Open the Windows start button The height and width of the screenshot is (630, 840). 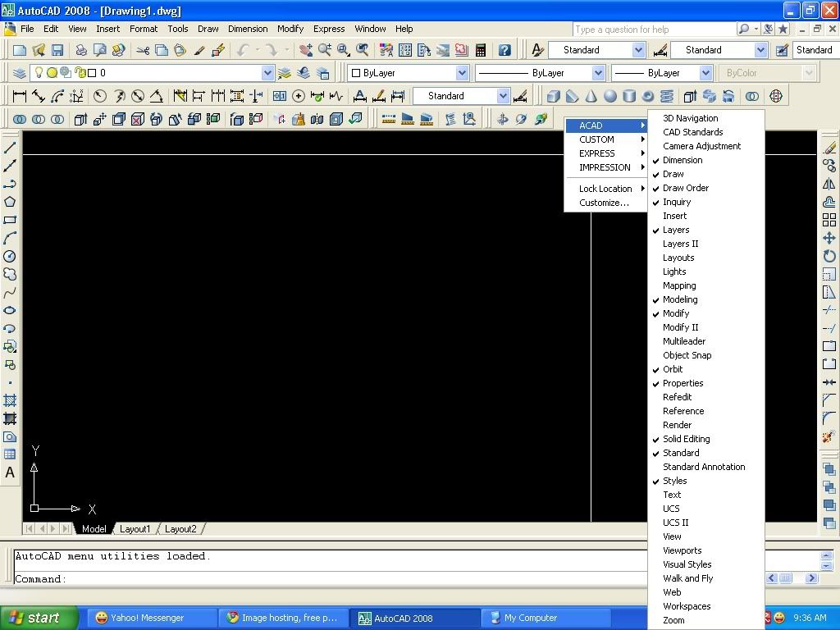tap(39, 618)
